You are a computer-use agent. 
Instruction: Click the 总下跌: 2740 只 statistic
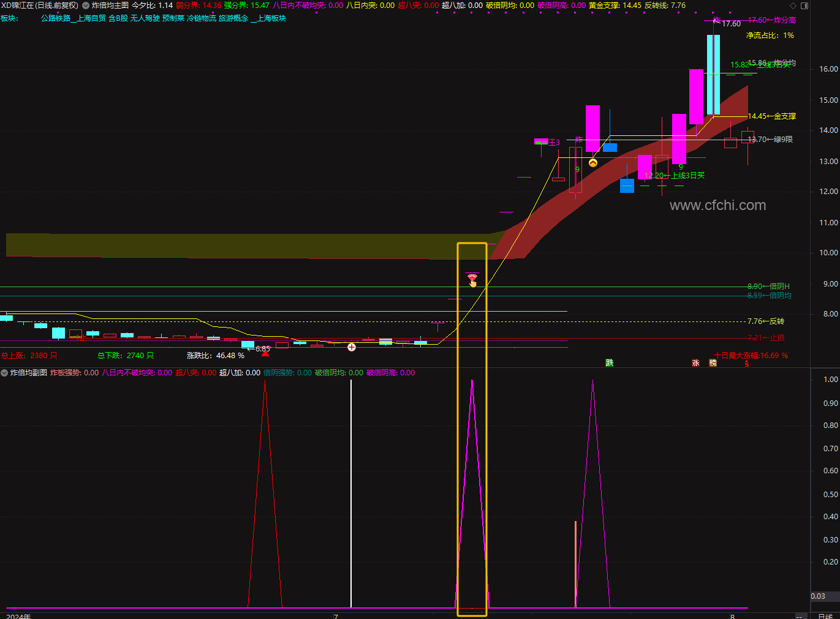tap(126, 356)
